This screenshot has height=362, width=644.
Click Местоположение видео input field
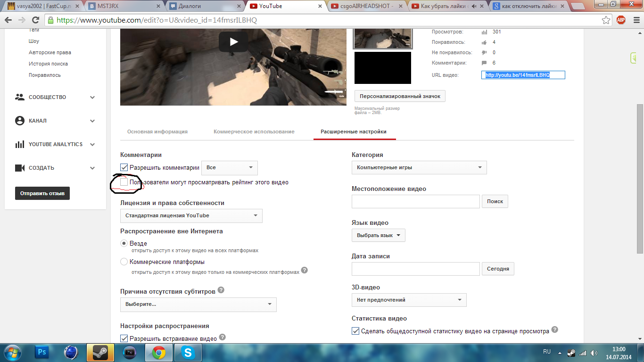click(416, 201)
